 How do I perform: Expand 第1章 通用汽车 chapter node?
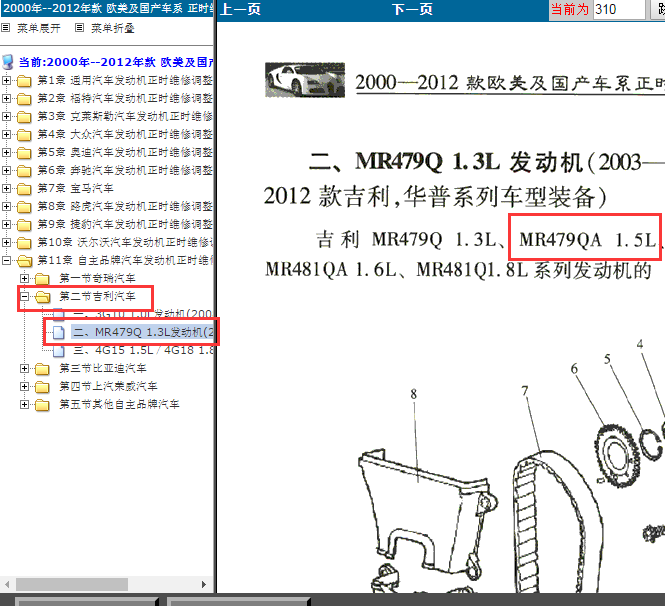(6, 80)
